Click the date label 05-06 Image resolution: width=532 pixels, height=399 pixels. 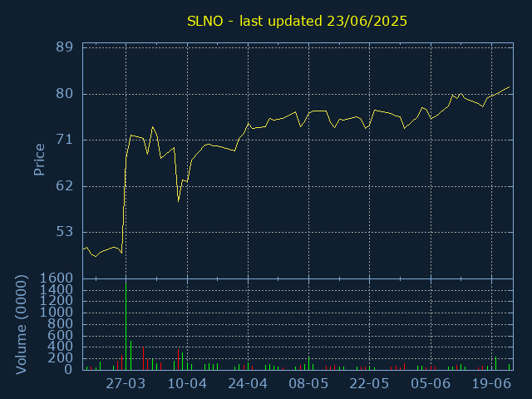point(431,384)
